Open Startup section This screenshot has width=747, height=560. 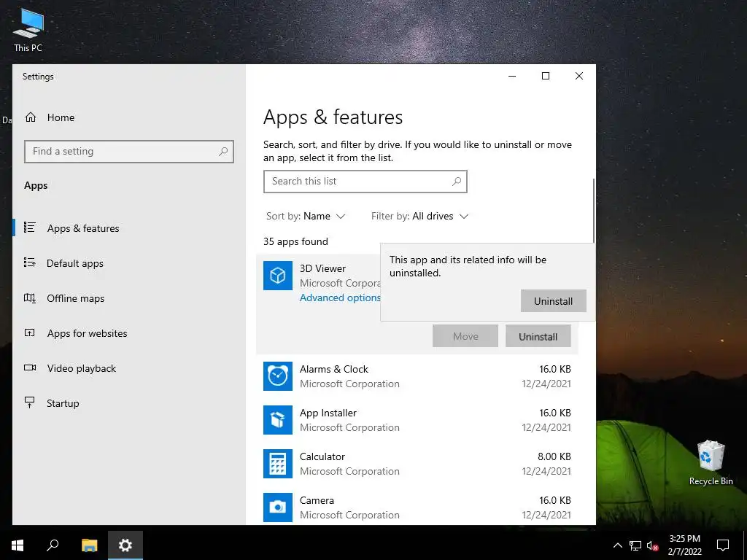pos(63,403)
